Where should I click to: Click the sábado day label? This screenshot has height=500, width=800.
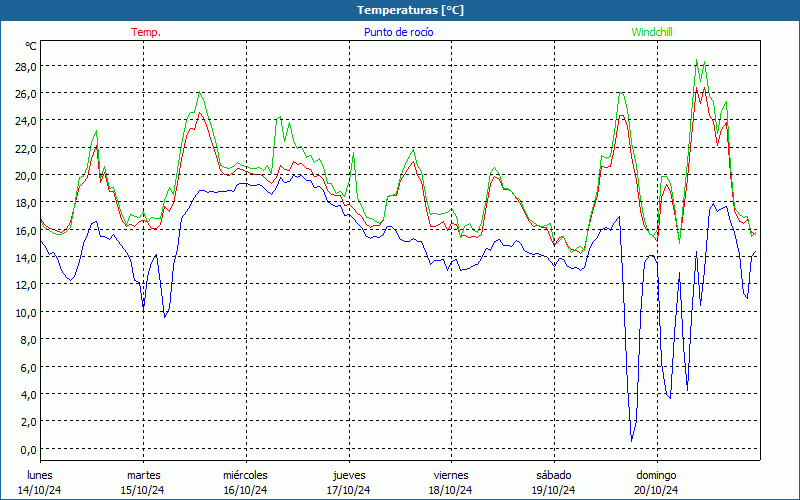tap(554, 475)
